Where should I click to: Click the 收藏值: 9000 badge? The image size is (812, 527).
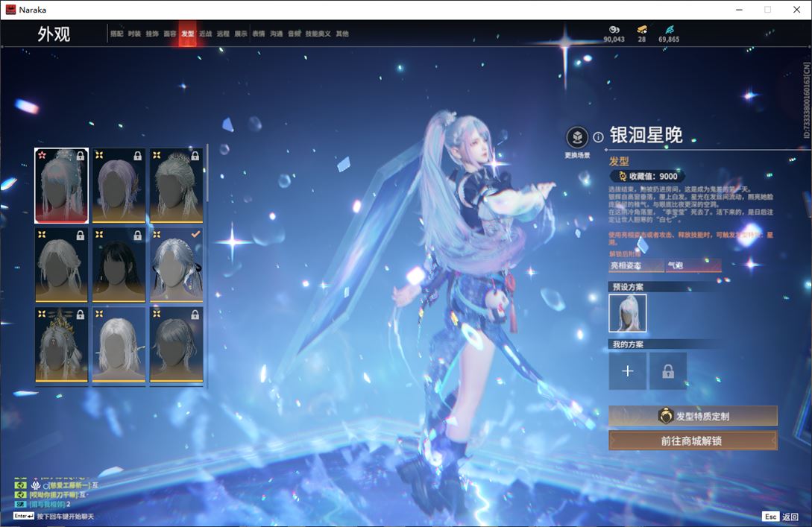[647, 176]
